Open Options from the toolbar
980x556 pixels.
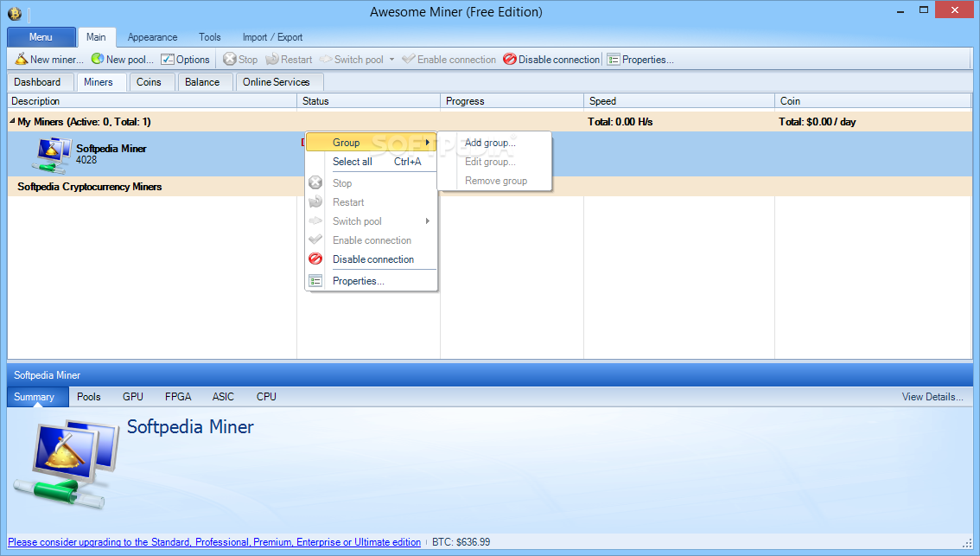[x=185, y=60]
